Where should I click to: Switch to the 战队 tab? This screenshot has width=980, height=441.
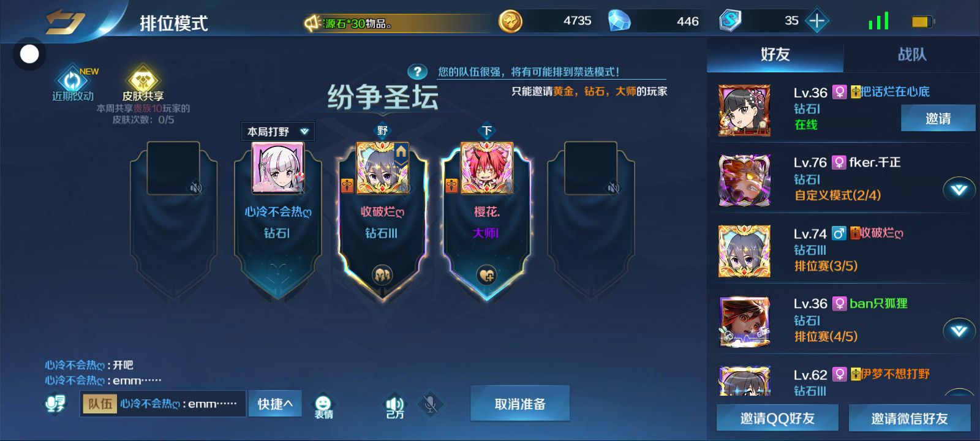tap(912, 55)
